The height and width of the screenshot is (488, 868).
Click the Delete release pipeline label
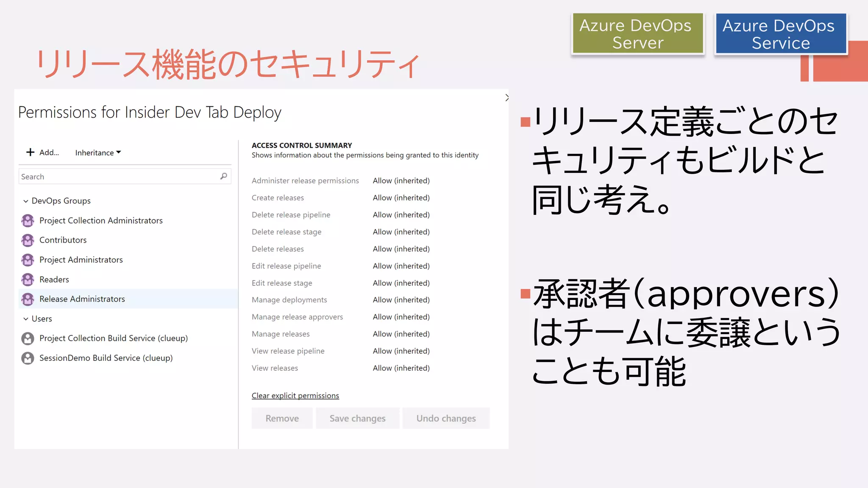click(291, 215)
